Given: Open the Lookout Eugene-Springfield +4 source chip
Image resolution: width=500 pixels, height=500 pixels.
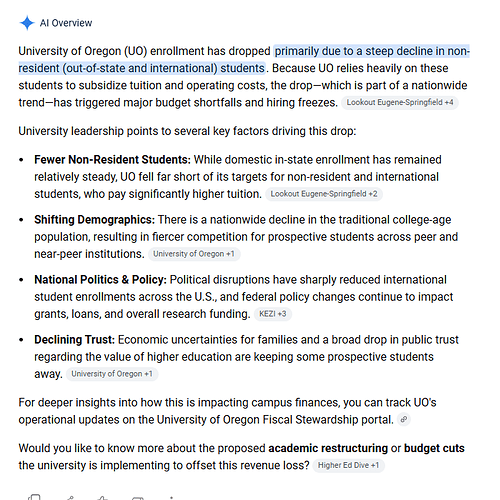Looking at the screenshot, I should [x=400, y=102].
